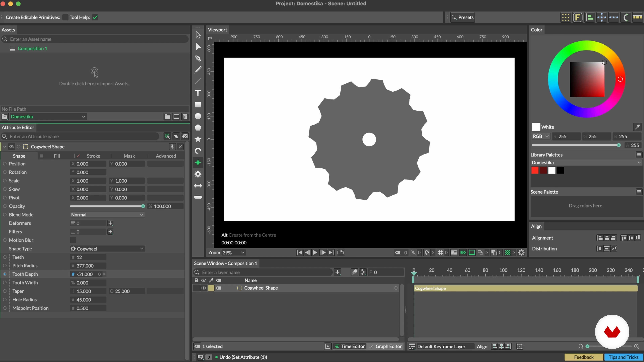This screenshot has height=362, width=644.
Task: Click the Enter an Asset name field
Action: 95,39
